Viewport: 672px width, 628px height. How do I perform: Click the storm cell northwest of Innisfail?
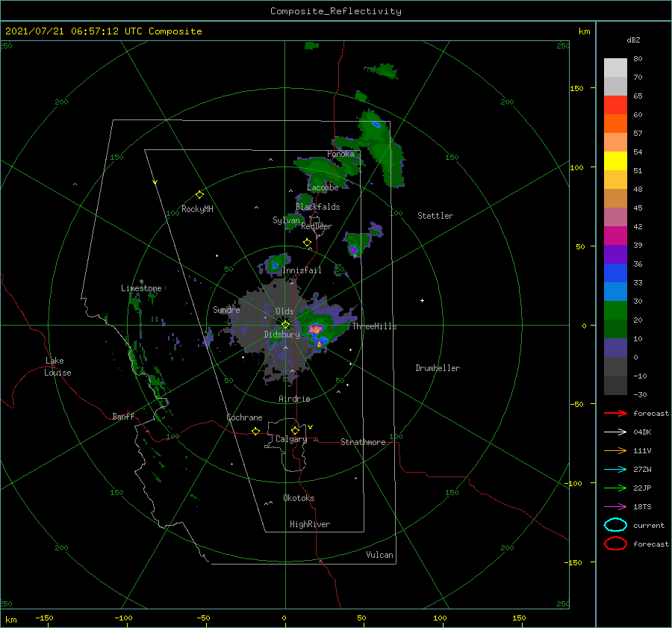276,263
